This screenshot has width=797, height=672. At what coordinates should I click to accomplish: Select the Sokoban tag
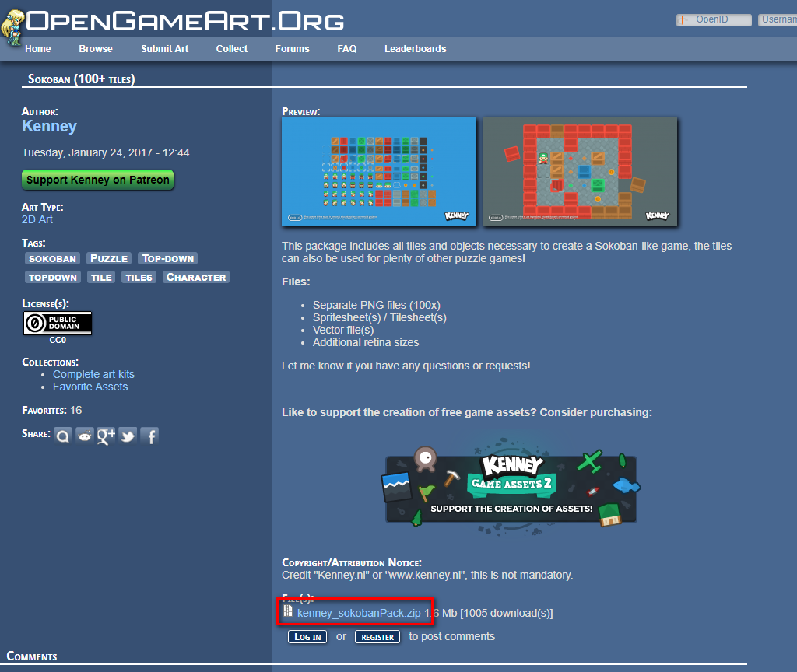(52, 258)
